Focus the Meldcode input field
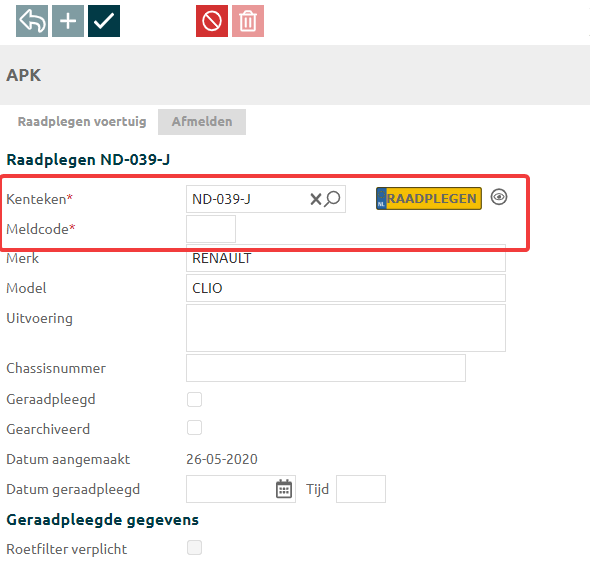Image resolution: width=590 pixels, height=585 pixels. pos(211,229)
